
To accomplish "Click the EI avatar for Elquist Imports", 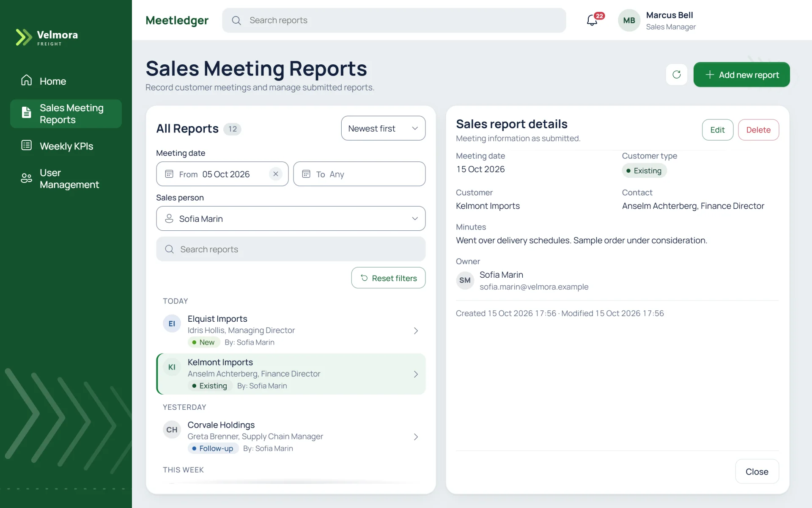I will tap(172, 324).
